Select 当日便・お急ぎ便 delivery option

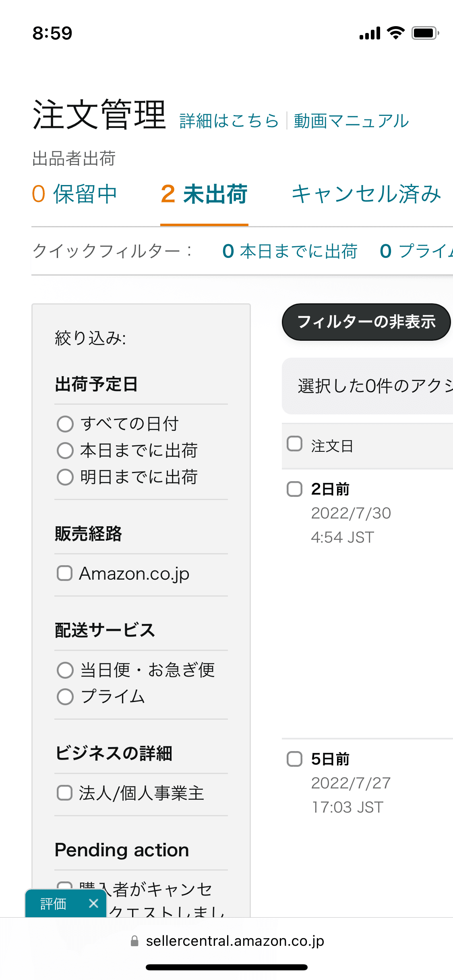(x=65, y=670)
